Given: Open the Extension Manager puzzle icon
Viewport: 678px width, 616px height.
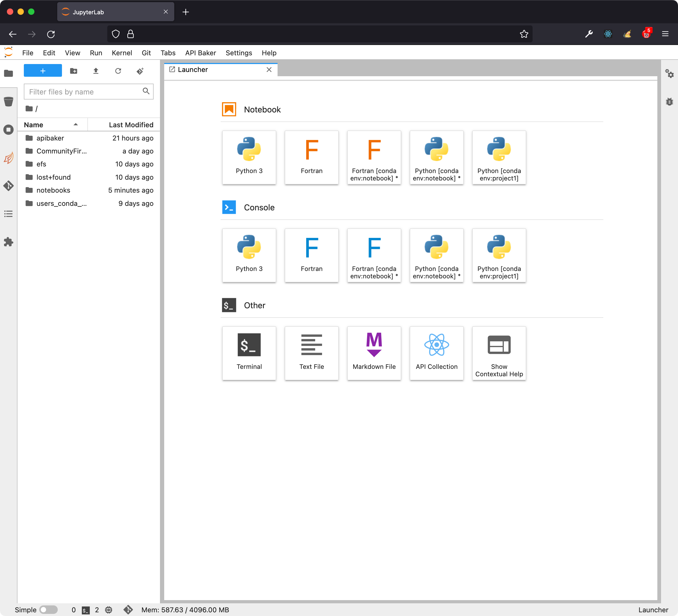Looking at the screenshot, I should 8,242.
